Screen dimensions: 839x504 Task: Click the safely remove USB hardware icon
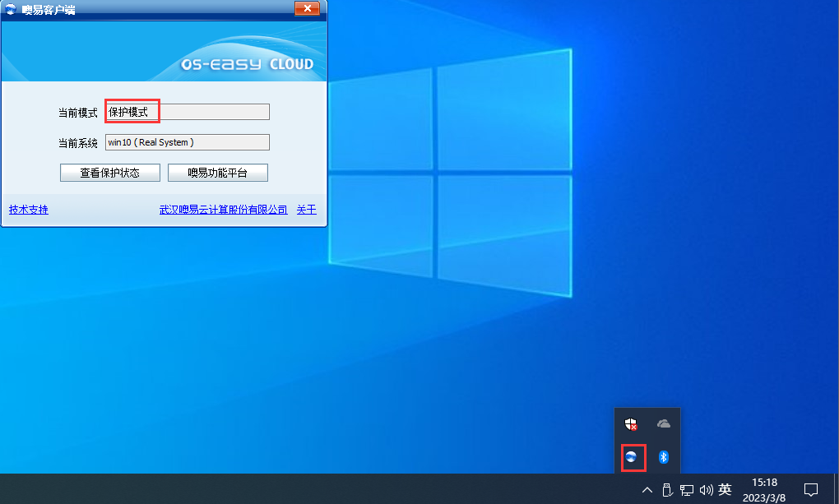[x=667, y=490]
